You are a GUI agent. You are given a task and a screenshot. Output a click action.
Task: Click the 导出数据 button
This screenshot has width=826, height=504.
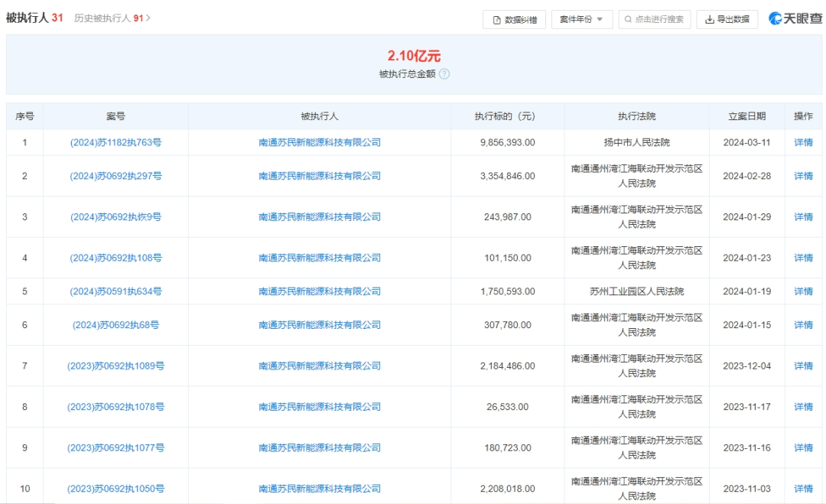point(727,18)
